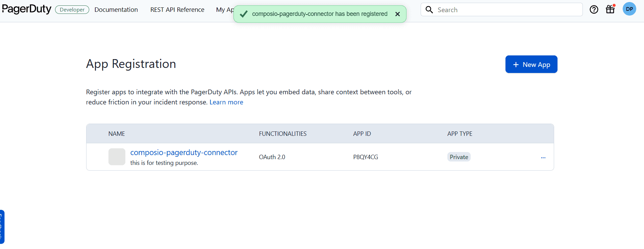Click the composio-pagerduty-connector app icon placeholder
The width and height of the screenshot is (644, 249).
click(x=117, y=157)
